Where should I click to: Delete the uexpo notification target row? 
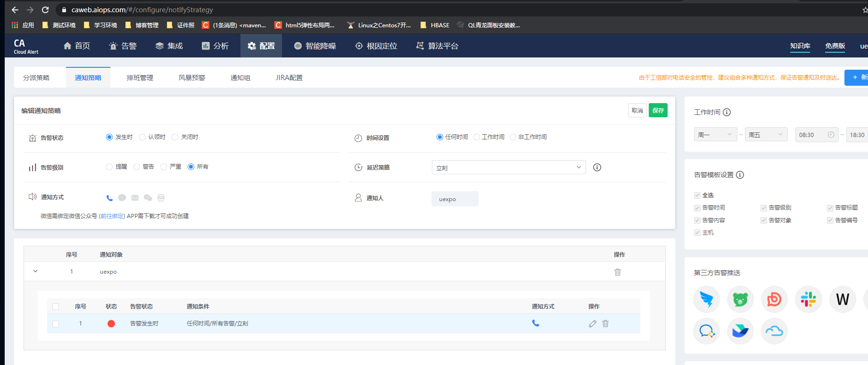(x=618, y=272)
